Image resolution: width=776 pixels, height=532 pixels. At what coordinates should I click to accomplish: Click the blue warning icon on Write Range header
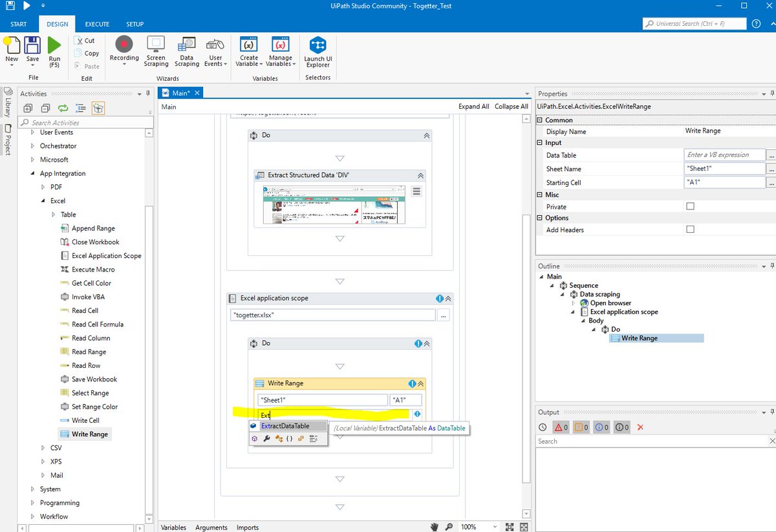coord(412,383)
